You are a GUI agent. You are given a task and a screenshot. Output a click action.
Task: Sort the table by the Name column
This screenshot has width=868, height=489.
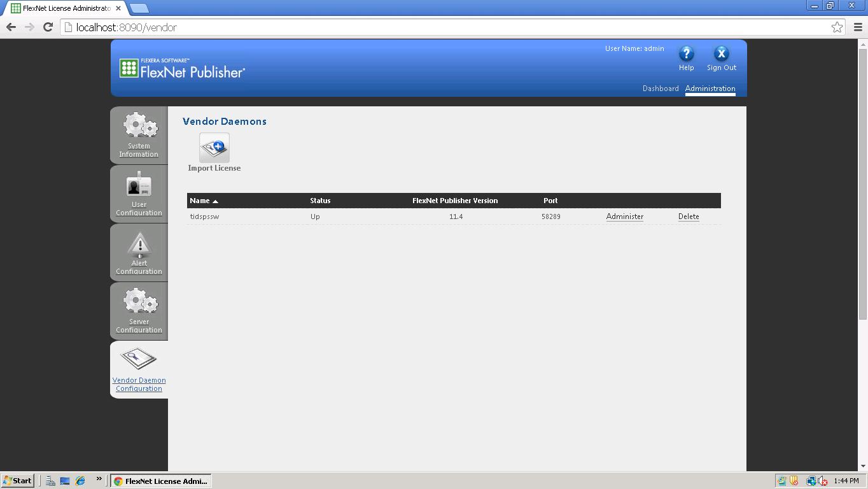click(x=204, y=201)
